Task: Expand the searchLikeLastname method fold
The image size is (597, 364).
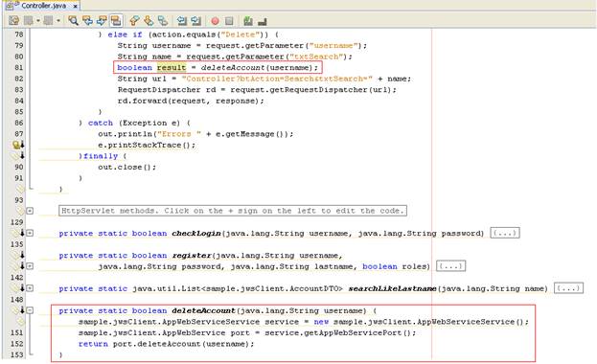Action: tap(30, 288)
